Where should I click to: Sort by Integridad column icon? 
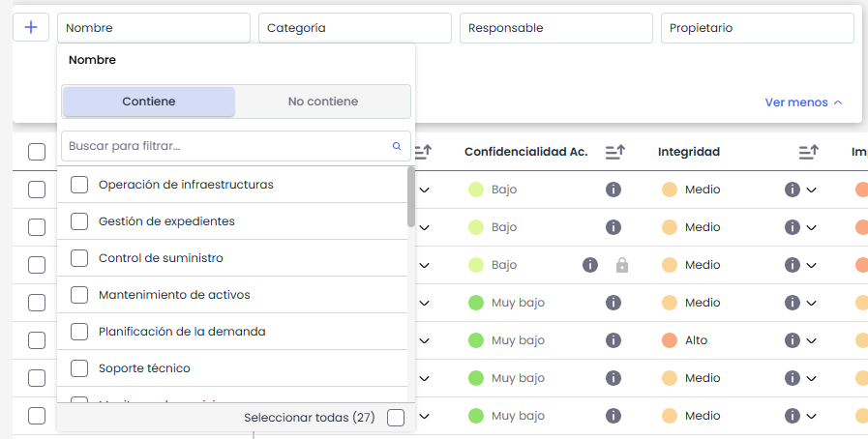(x=808, y=152)
